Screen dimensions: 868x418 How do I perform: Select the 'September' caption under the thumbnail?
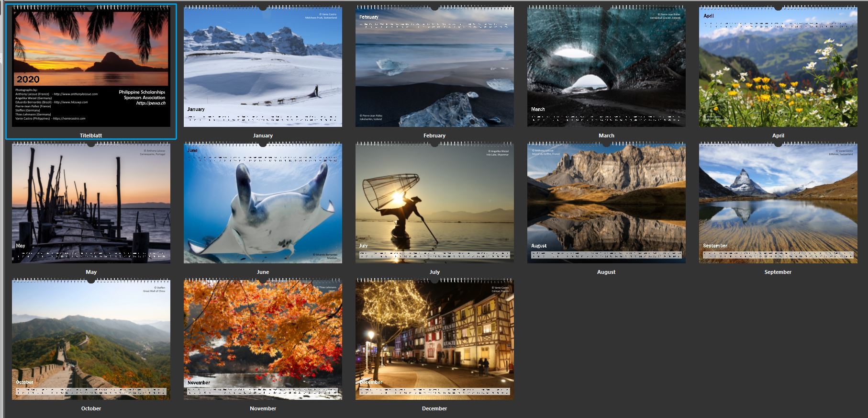778,272
